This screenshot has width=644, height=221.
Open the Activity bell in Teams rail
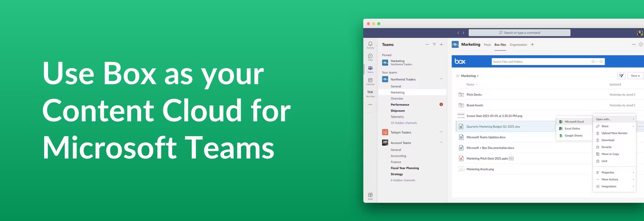(x=370, y=45)
